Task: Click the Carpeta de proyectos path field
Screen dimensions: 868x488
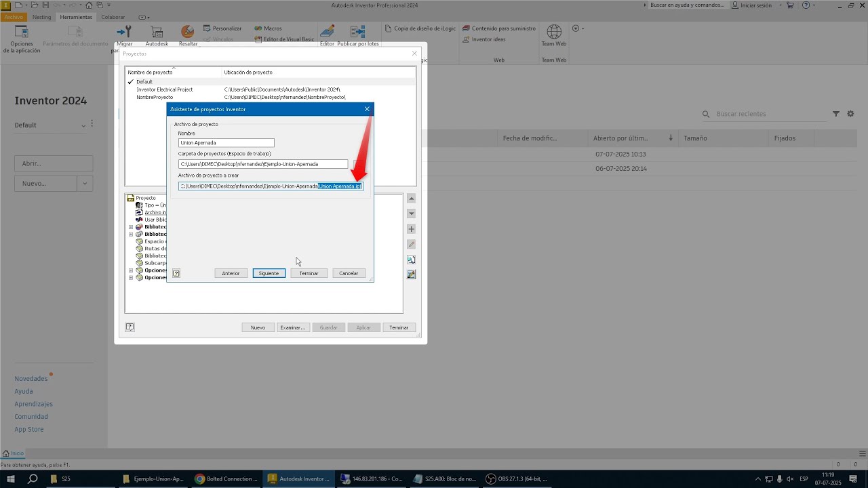Action: (x=263, y=164)
